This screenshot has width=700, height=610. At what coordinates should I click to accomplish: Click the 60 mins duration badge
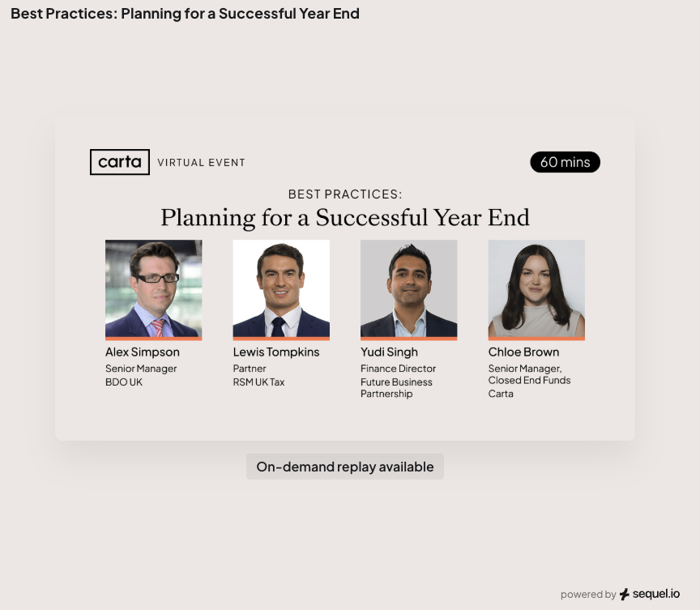coord(565,162)
